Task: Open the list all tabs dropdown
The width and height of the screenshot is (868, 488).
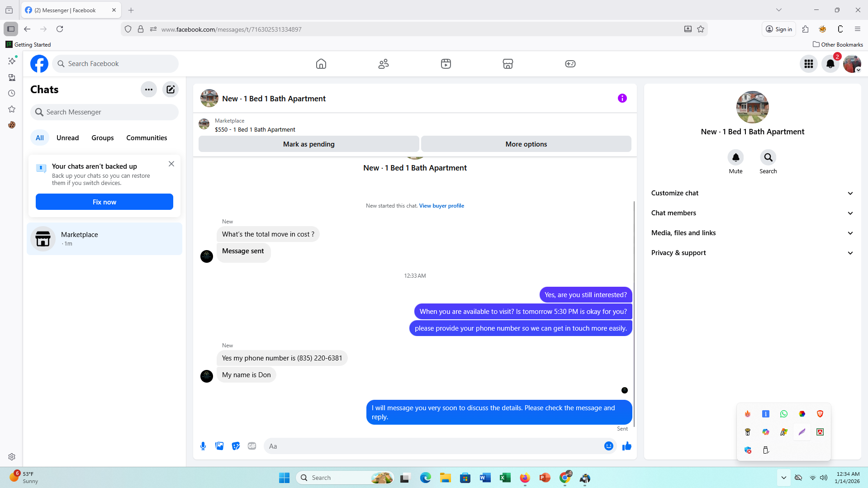Action: tap(779, 10)
